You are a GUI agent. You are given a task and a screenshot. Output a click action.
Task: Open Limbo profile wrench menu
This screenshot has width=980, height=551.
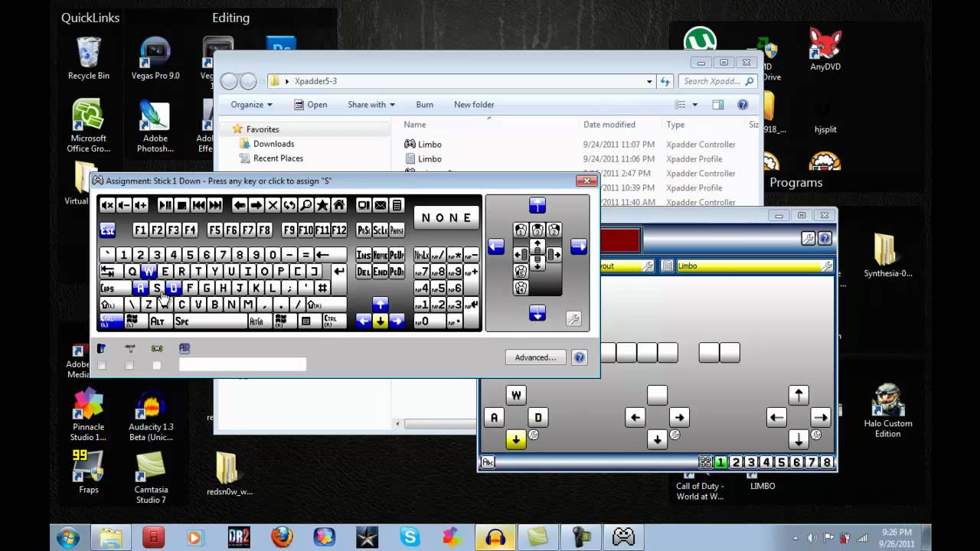coord(827,266)
